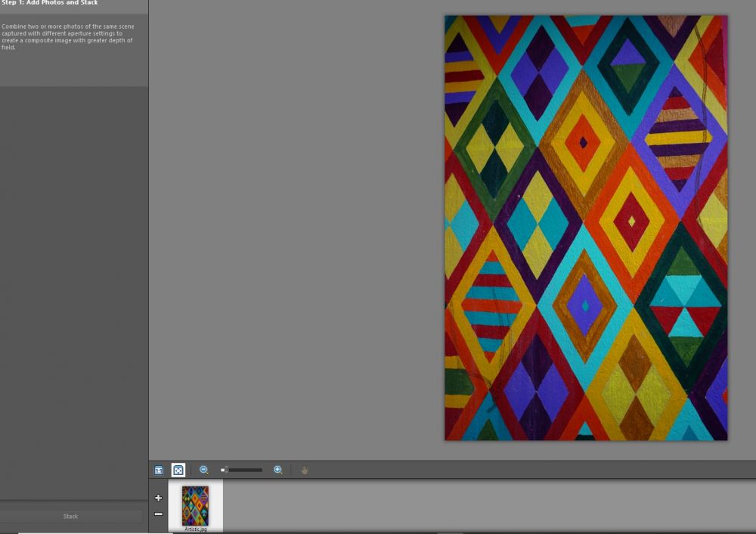Screen dimensions: 756x534
Task: Select the Hand pan tool
Action: click(305, 470)
